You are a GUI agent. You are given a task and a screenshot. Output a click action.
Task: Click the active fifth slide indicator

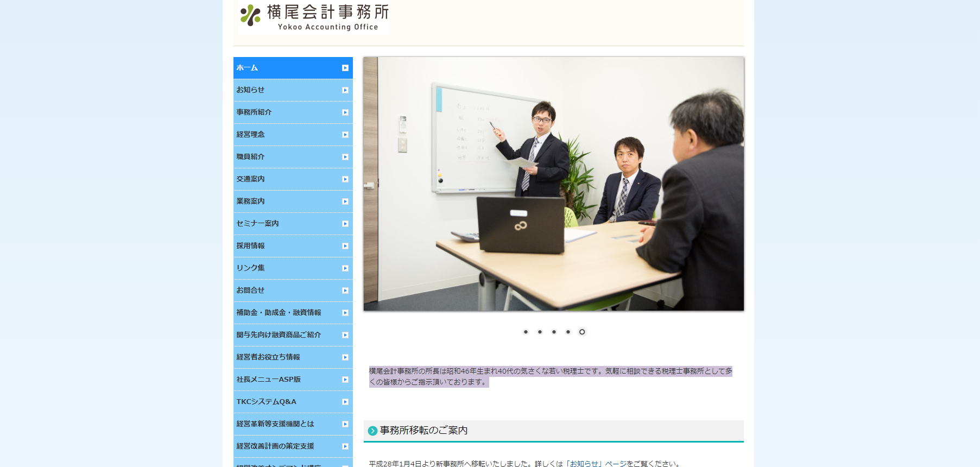point(582,332)
